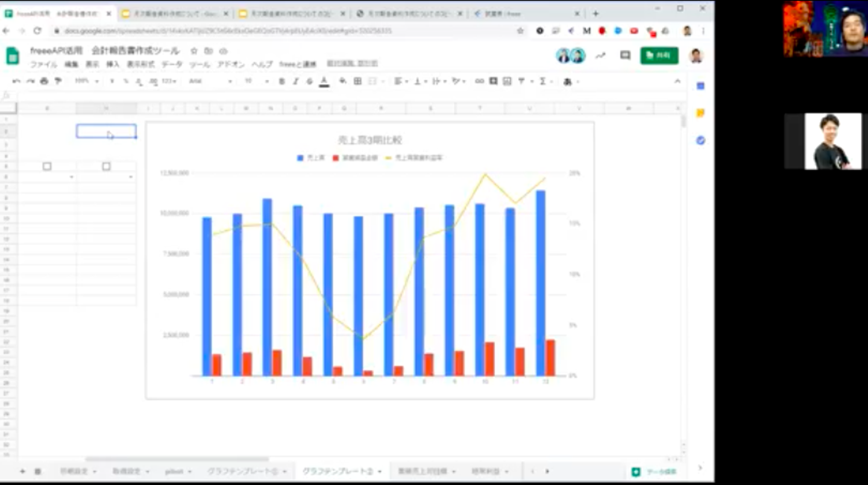Star this spreadsheet document
Viewport: 868px width, 485px height.
(x=194, y=51)
